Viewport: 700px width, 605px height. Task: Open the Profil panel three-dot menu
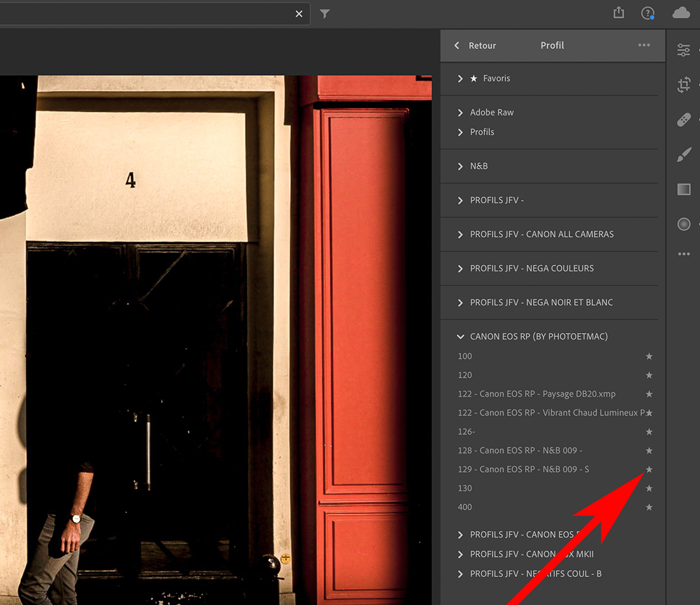coord(644,45)
